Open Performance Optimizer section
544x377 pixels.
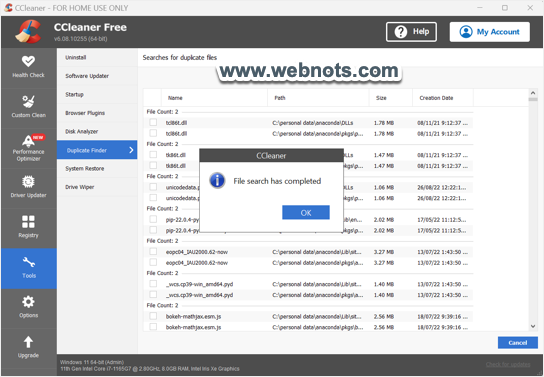(28, 148)
